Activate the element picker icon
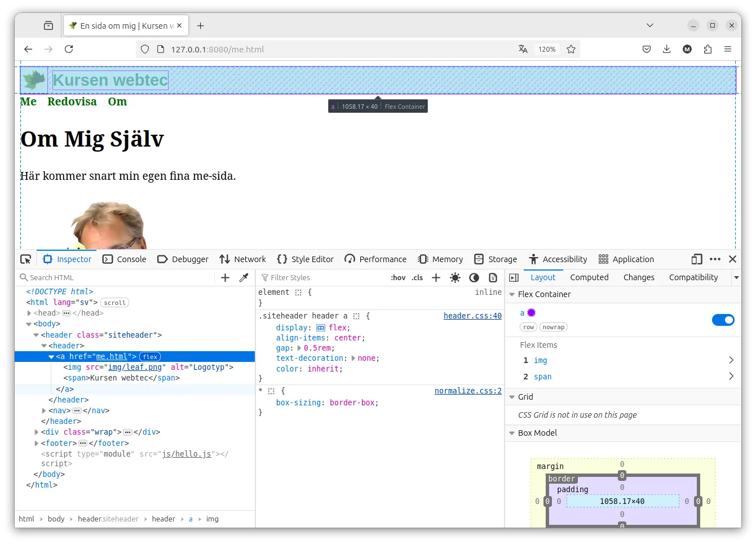This screenshot has height=544, width=756. (26, 259)
